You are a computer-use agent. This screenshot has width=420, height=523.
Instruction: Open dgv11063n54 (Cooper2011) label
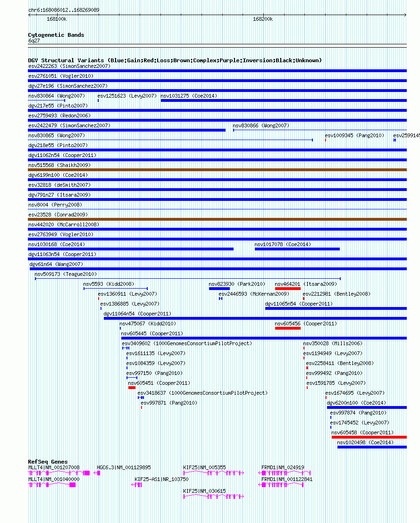tap(62, 255)
